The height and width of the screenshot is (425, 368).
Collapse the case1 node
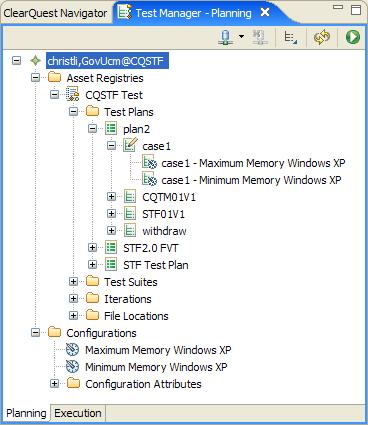111,146
